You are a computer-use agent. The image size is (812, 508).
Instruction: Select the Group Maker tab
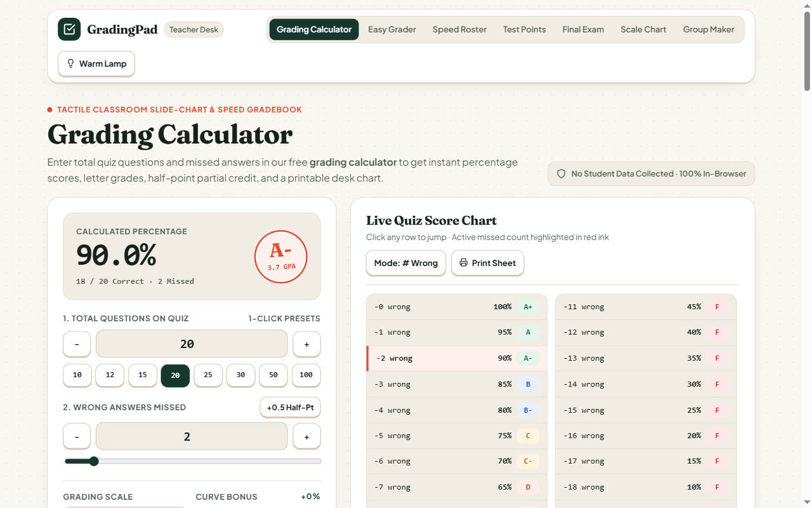[x=709, y=29]
